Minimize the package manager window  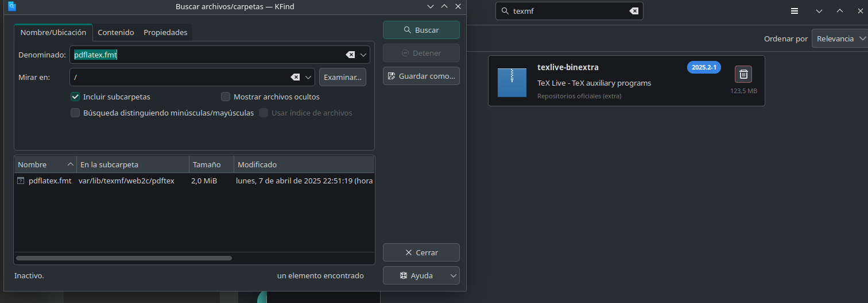(x=819, y=11)
